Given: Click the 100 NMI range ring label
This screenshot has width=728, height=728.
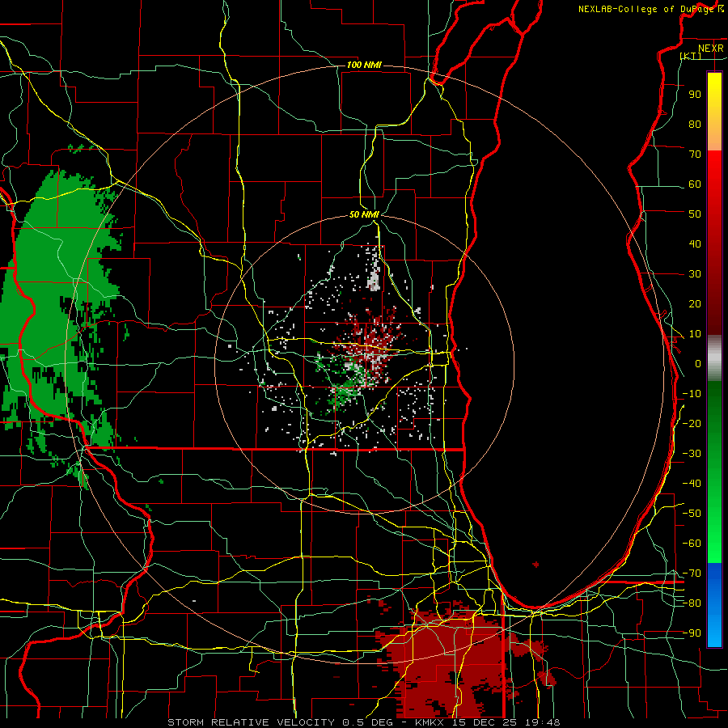Looking at the screenshot, I should (364, 65).
